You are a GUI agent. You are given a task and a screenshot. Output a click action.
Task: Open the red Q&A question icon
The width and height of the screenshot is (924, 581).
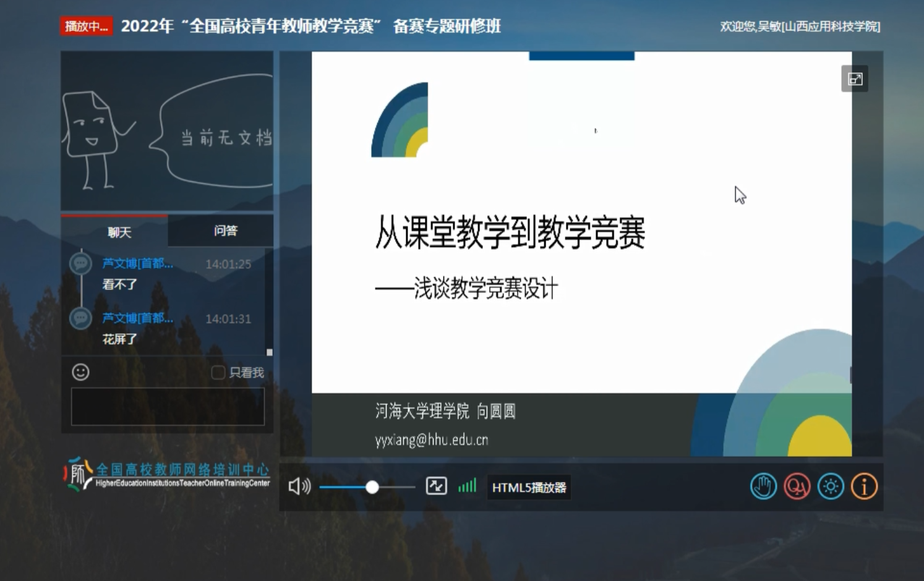797,486
